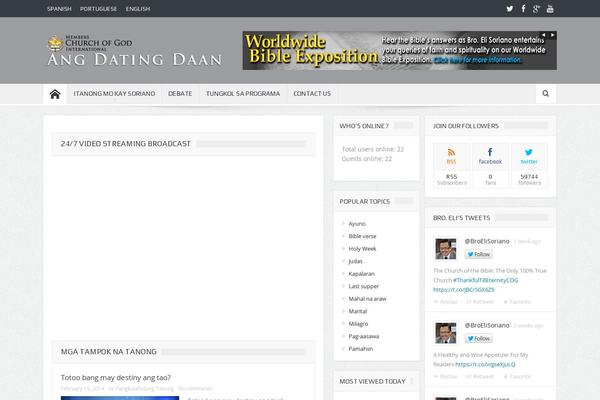Open the Twitter icon in top bar
This screenshot has height=400, width=600.
510,8
